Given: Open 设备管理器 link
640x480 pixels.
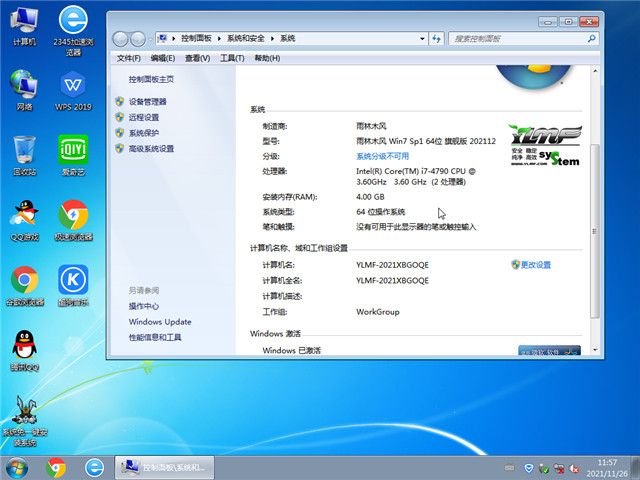Looking at the screenshot, I should pos(147,102).
